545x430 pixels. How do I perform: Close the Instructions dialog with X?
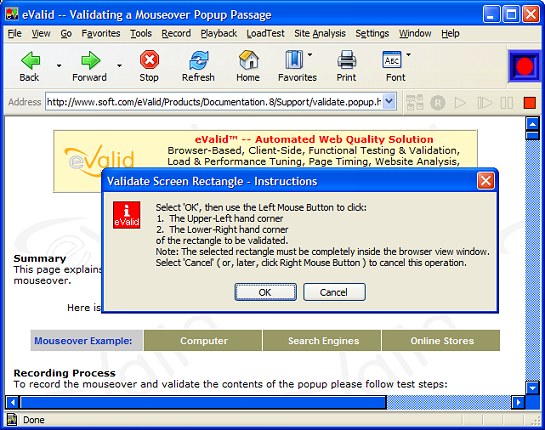point(486,181)
